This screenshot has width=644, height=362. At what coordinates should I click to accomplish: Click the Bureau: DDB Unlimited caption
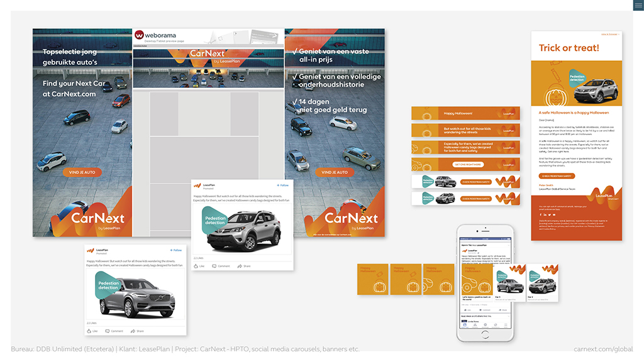(x=186, y=349)
